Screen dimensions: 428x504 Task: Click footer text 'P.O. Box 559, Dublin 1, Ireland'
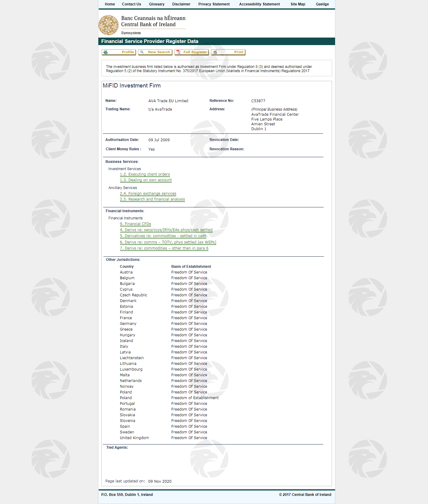[127, 495]
